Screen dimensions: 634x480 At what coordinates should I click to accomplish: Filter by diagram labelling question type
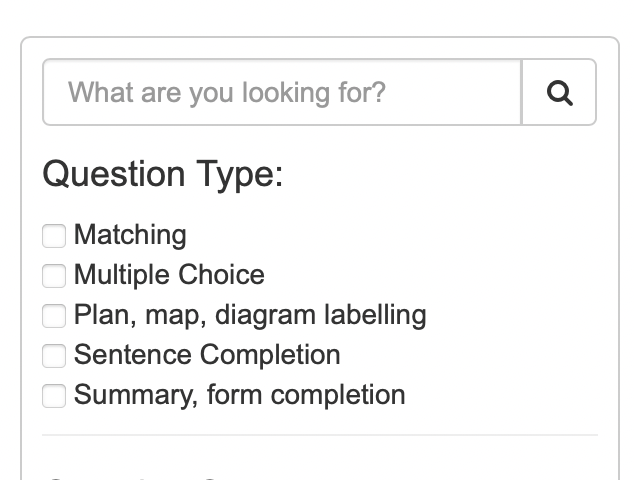[54, 316]
